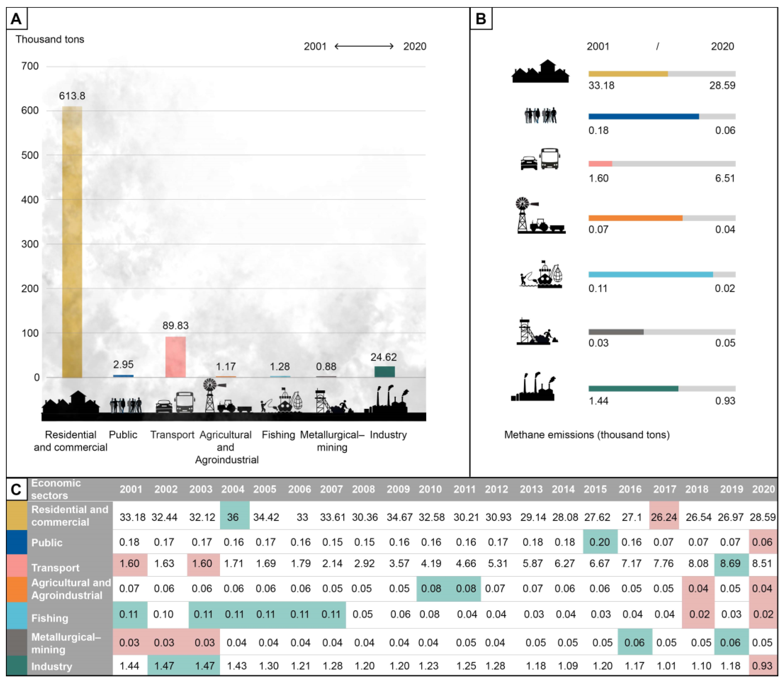Click the yellow Residential and commercial color swatch
The image size is (784, 682).
[17, 515]
